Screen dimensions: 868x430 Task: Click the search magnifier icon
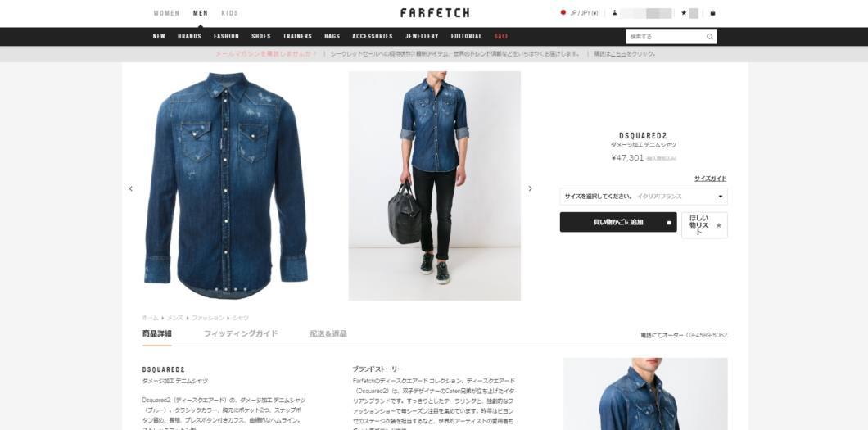710,37
